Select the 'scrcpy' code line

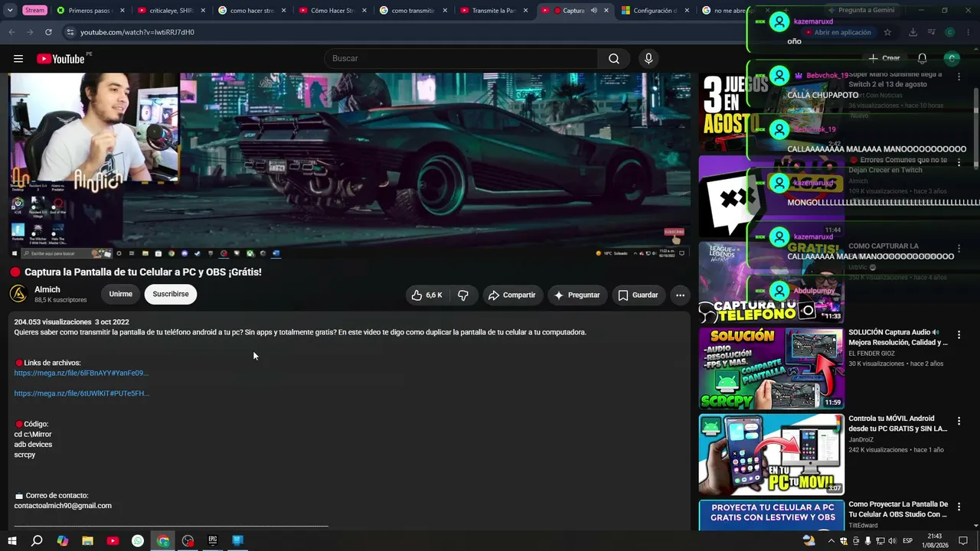pos(24,455)
